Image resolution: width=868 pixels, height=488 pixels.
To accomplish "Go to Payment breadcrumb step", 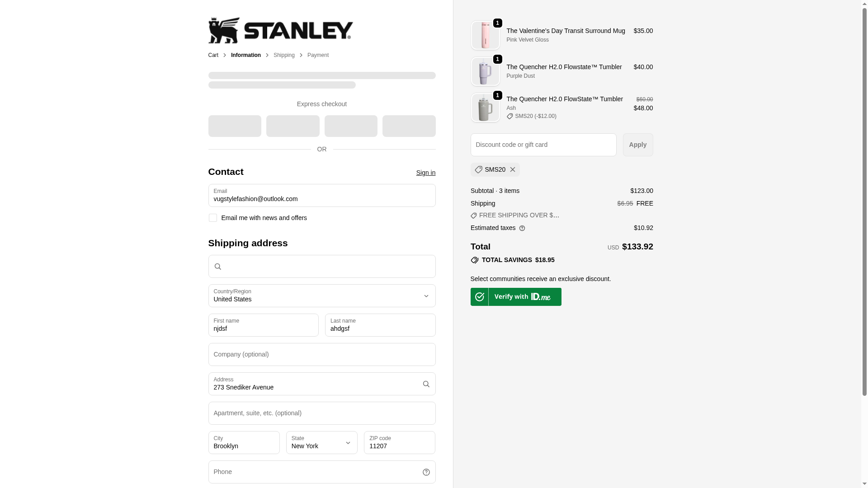I will 318,55.
